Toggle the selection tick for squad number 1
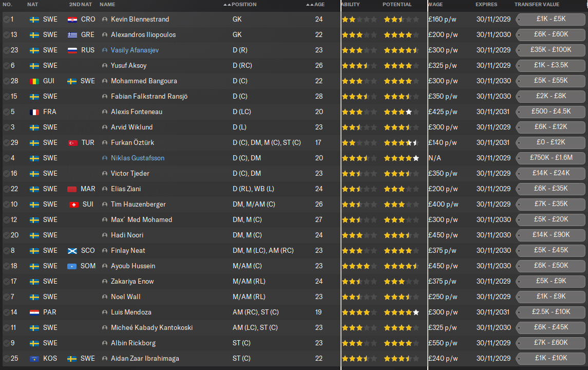The image size is (588, 370). click(x=6, y=20)
